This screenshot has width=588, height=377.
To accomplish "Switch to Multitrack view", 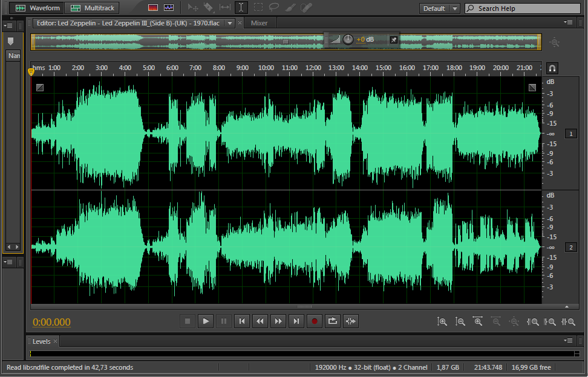I will click(92, 8).
